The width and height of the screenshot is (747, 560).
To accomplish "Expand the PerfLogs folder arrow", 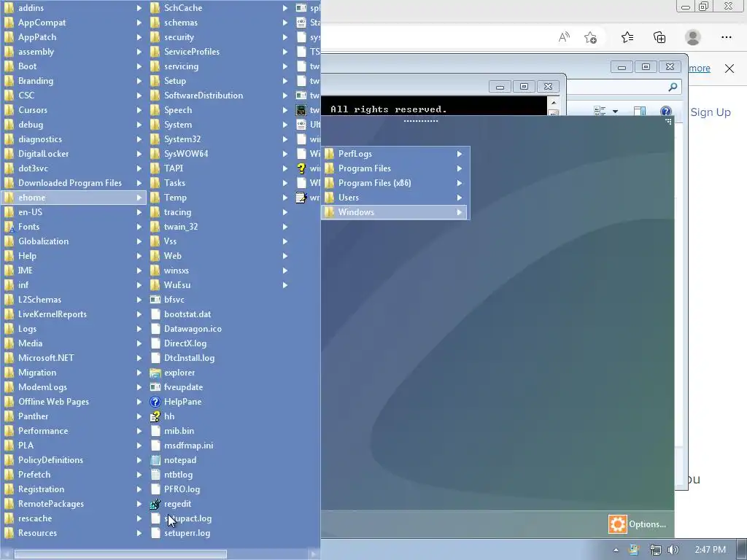I will (x=460, y=154).
